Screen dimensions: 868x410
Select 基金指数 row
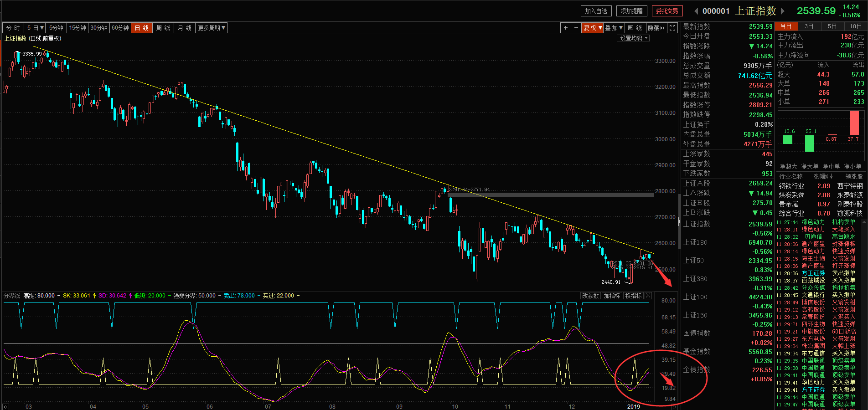728,356
